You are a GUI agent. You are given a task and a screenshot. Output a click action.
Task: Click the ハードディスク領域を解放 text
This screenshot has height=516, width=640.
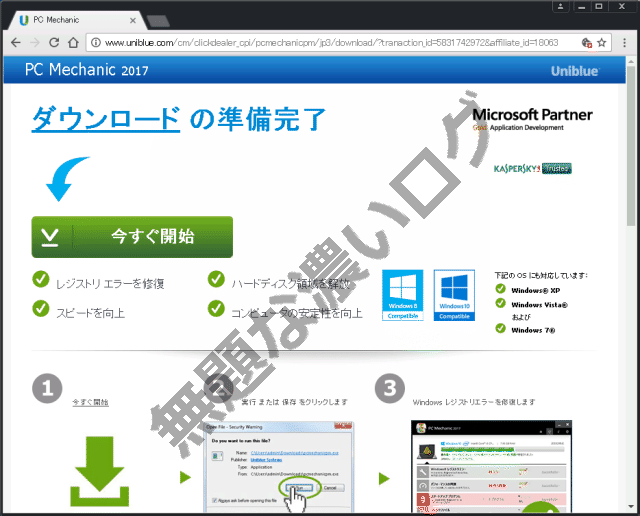(x=291, y=284)
